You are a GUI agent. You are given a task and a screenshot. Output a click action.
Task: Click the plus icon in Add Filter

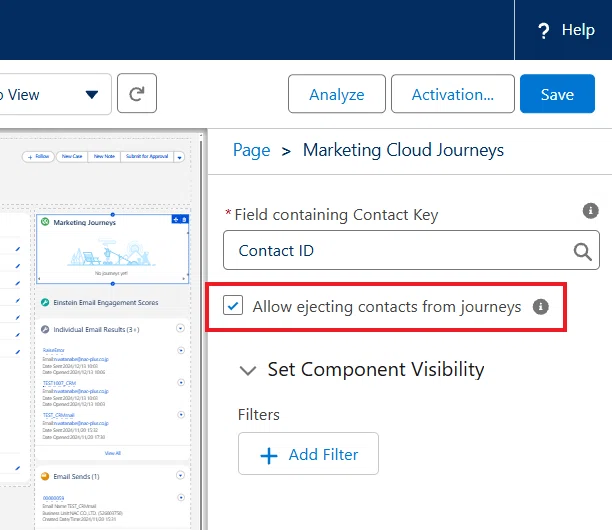click(x=269, y=455)
